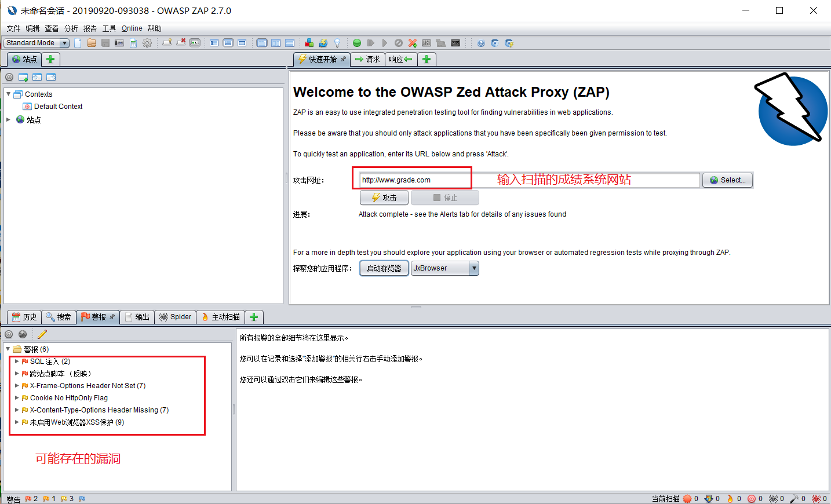Click the Check for Updates icon
This screenshot has width=831, height=504.
[323, 43]
